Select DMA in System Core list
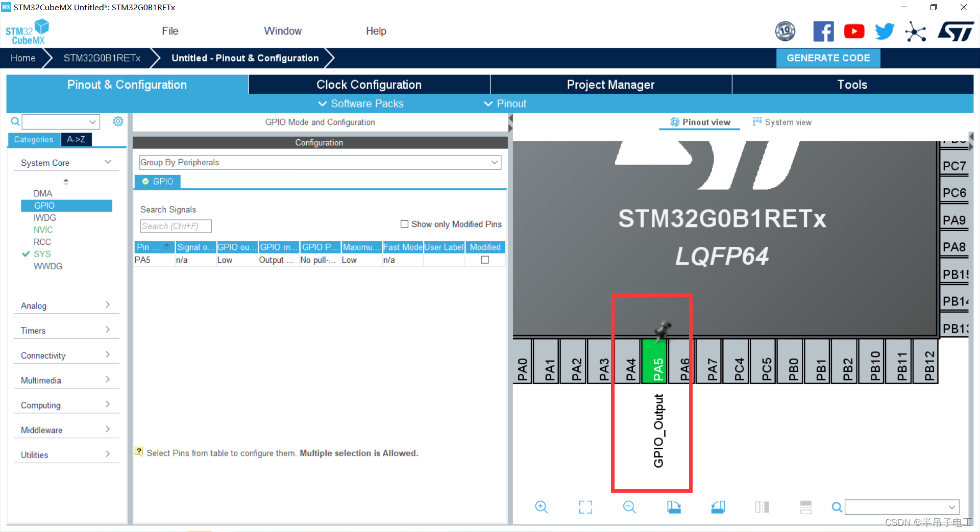The height and width of the screenshot is (532, 980). click(x=43, y=193)
